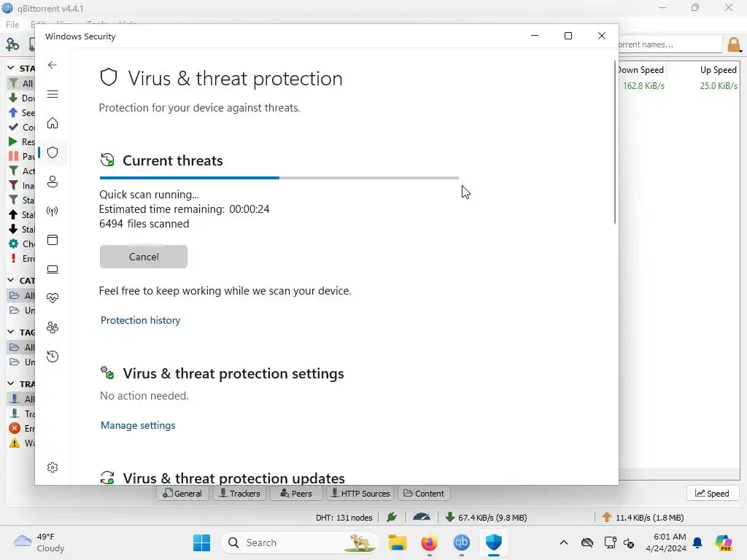Screen dimensions: 747x560
Task: Select the Downloading filter green arrow icon
Action: tap(13, 98)
